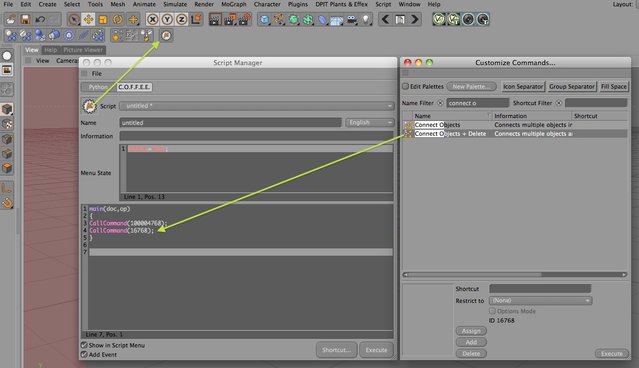This screenshot has height=368, width=639.
Task: Activate the Scale tool
Action: tap(103, 19)
